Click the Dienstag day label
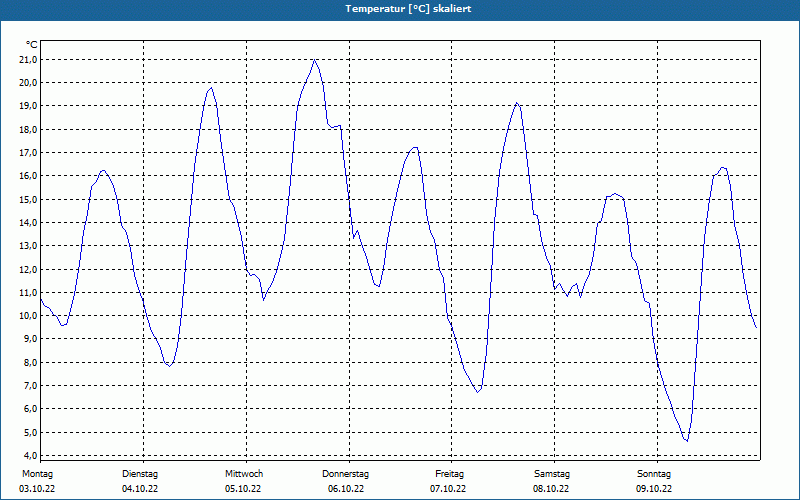Screen dimensions: 800x500 pyautogui.click(x=140, y=474)
